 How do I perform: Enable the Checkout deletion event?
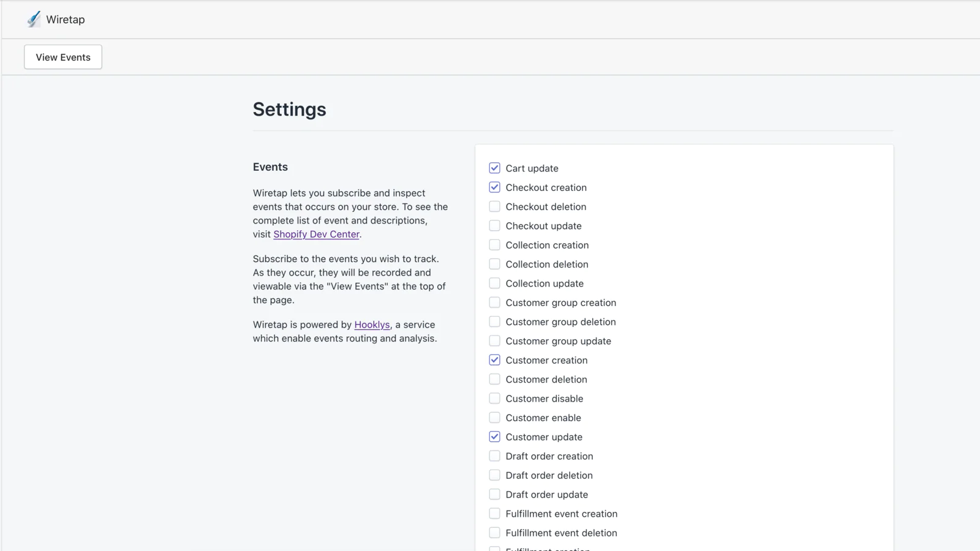point(494,207)
